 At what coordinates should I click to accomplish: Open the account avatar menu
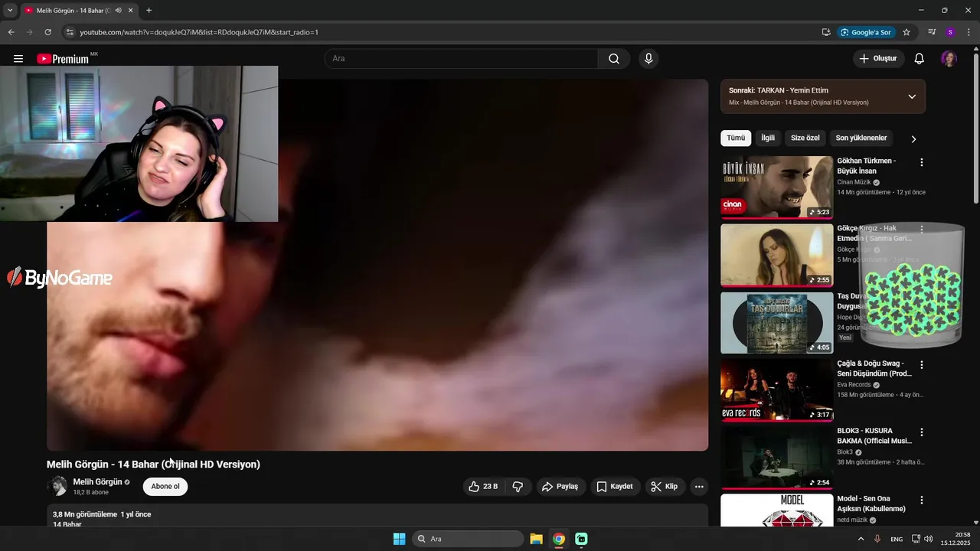click(949, 59)
